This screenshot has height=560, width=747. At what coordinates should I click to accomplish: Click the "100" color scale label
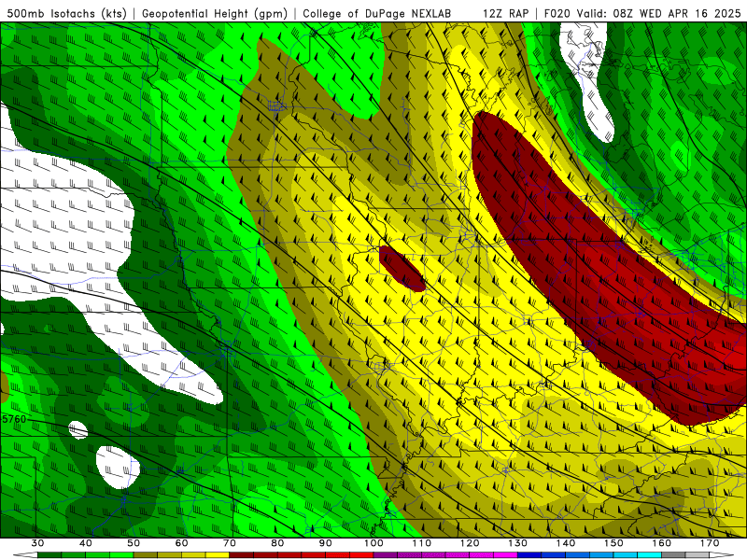[x=374, y=543]
